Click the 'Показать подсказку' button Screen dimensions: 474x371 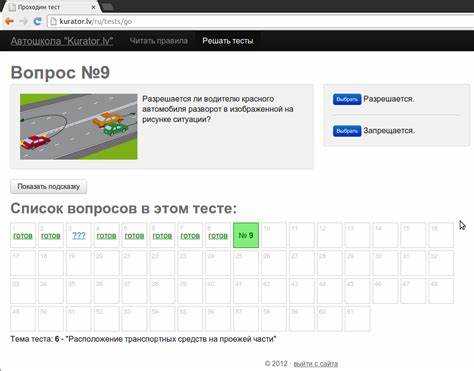49,187
